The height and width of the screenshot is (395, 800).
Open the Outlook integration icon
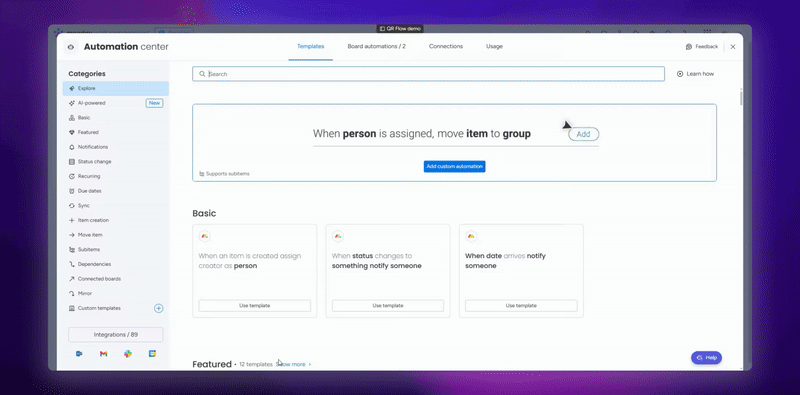pyautogui.click(x=79, y=354)
